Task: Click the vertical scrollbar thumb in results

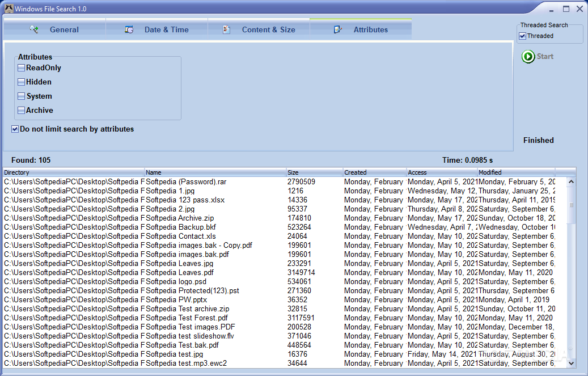Action: click(571, 205)
